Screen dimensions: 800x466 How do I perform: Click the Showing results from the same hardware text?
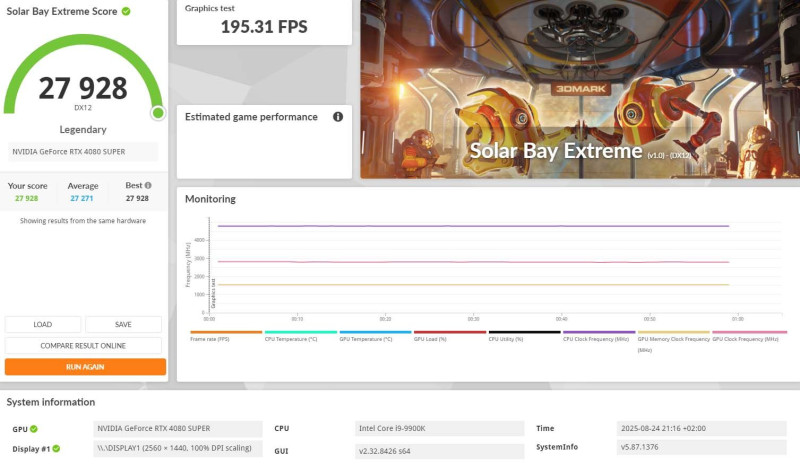tap(83, 221)
